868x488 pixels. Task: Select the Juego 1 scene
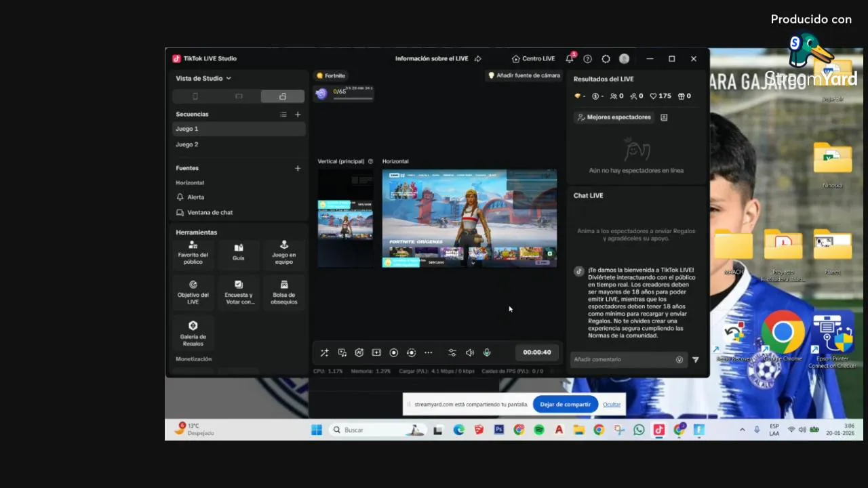pos(239,129)
